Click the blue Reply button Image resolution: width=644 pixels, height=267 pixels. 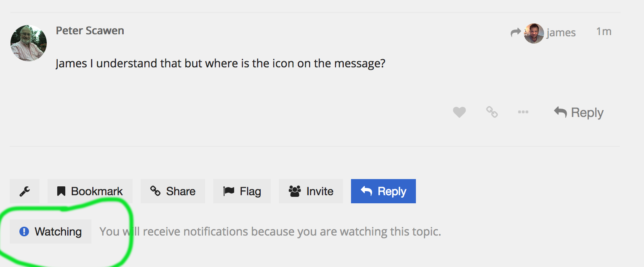click(383, 191)
